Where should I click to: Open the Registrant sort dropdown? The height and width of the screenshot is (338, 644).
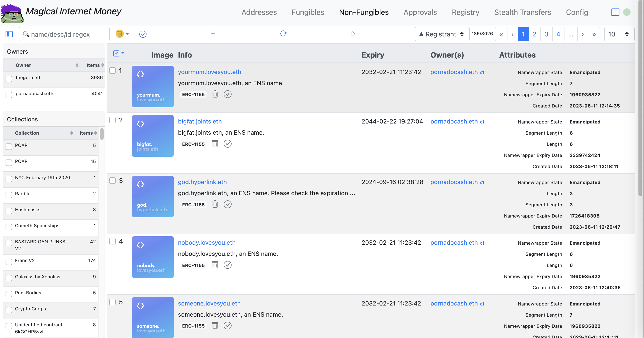(x=442, y=34)
